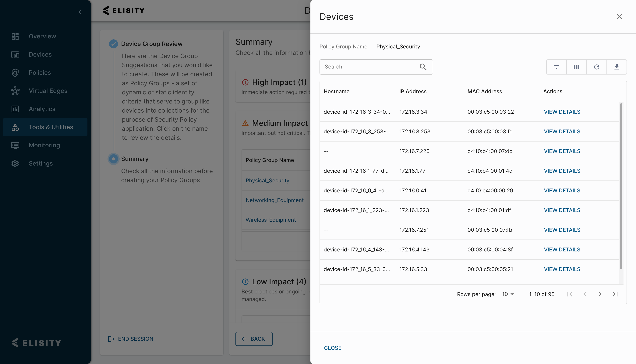
Task: Focus the device Search field
Action: (376, 67)
